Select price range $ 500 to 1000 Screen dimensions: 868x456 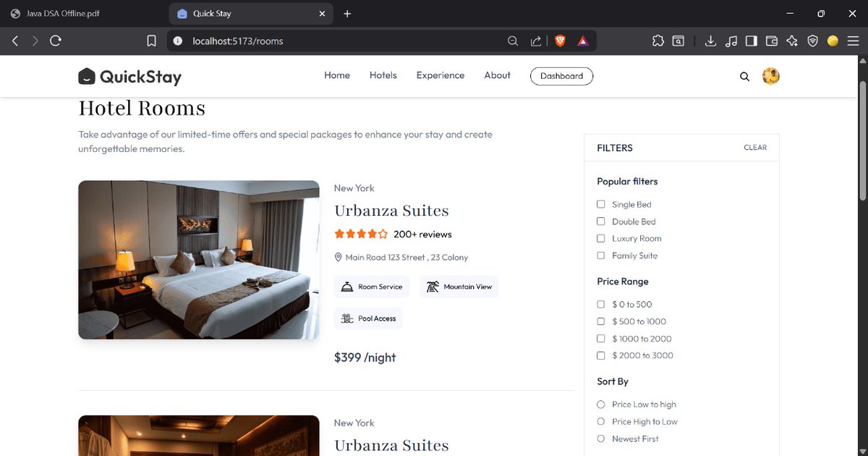click(600, 321)
